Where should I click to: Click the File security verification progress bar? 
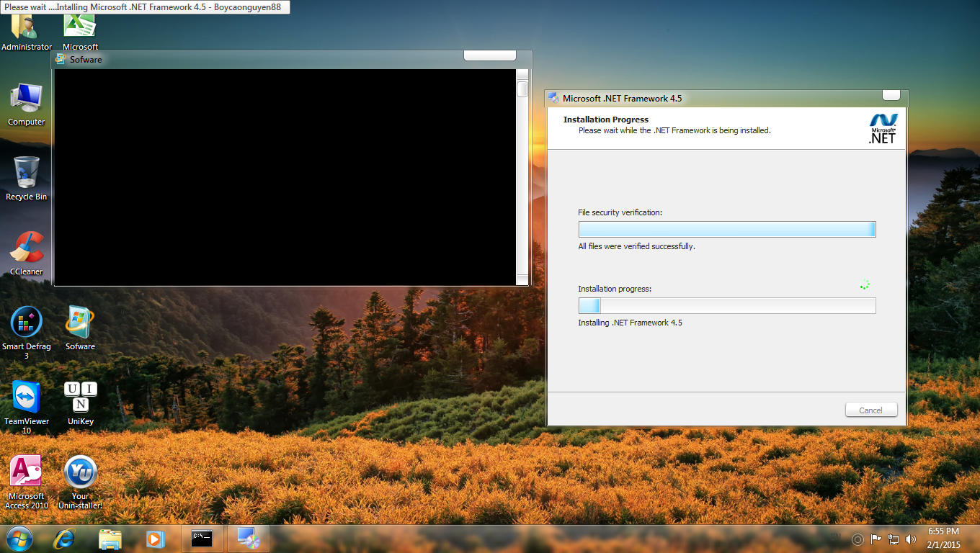(727, 229)
